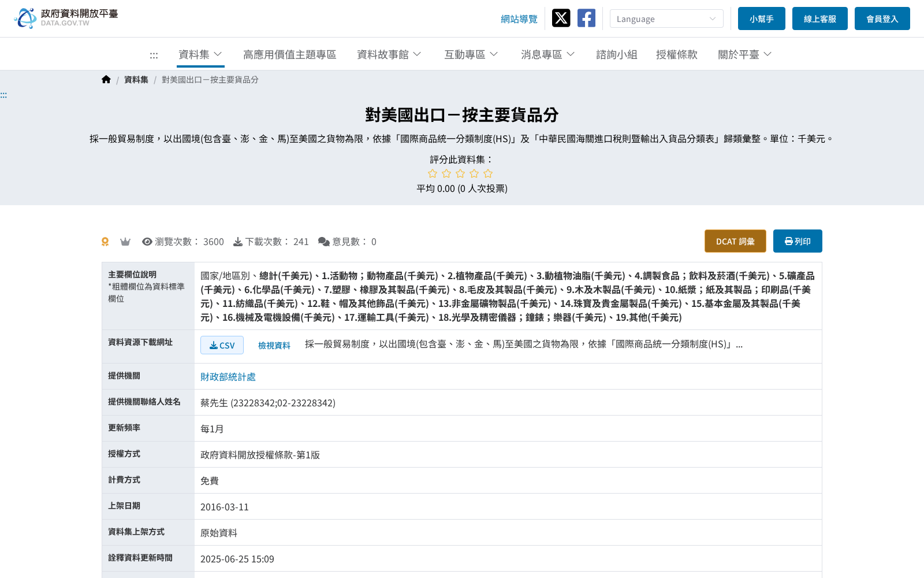
Task: Rate dataset with the fifth star
Action: (488, 173)
